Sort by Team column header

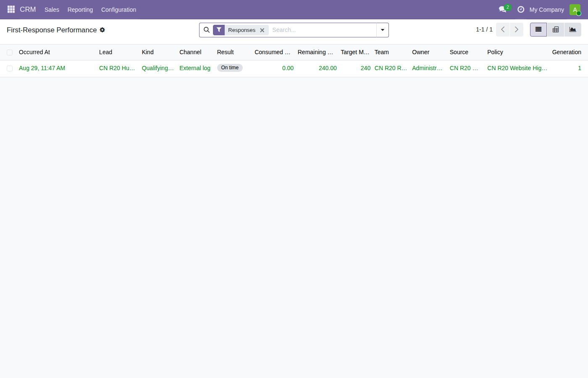(381, 52)
